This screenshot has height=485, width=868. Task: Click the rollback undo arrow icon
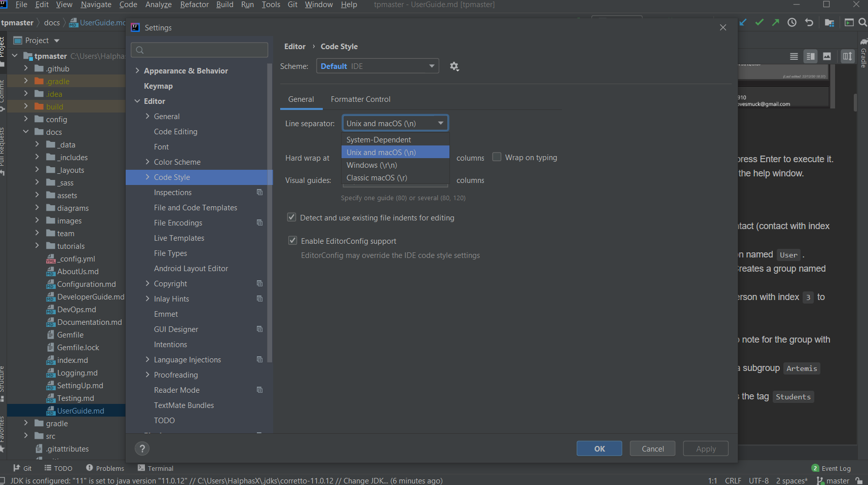point(809,22)
